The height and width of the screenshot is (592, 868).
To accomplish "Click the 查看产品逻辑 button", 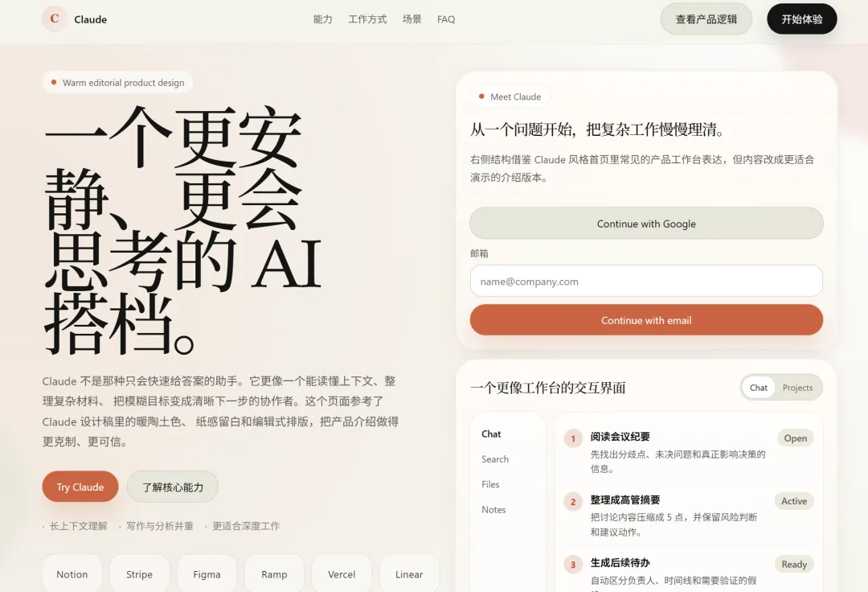I will pyautogui.click(x=706, y=19).
